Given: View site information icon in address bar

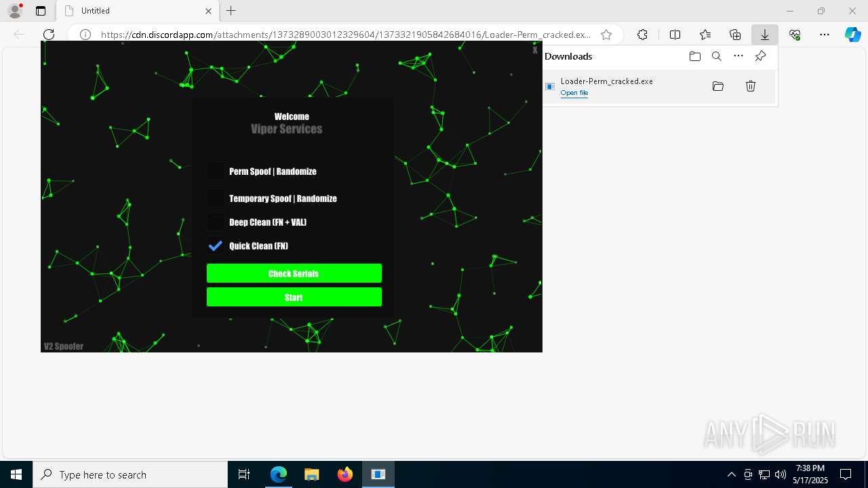Looking at the screenshot, I should click(x=85, y=35).
